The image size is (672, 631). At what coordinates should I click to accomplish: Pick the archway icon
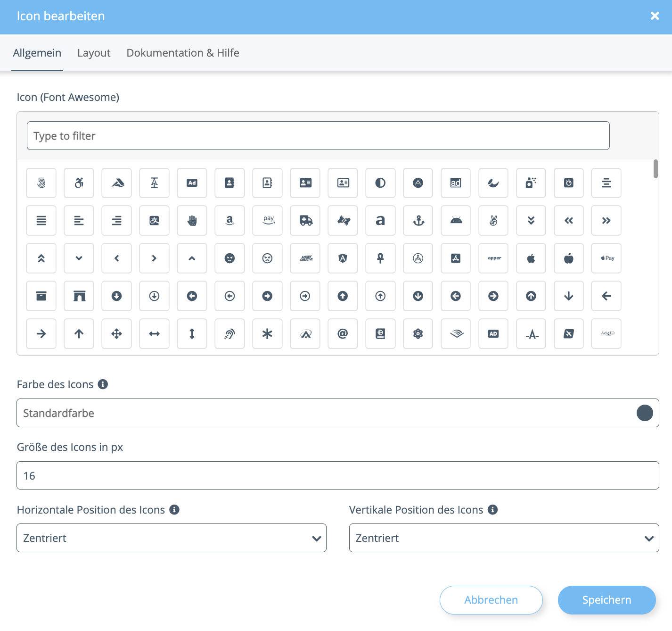coord(79,296)
